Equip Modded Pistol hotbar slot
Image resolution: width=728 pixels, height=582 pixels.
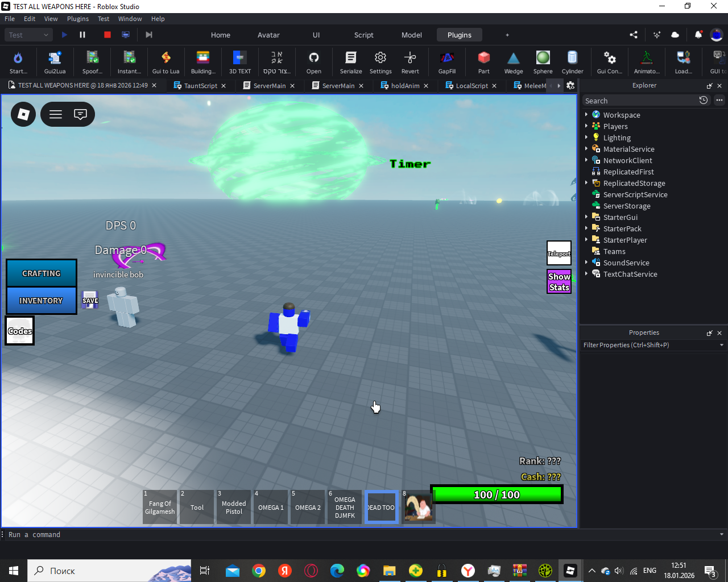point(234,507)
